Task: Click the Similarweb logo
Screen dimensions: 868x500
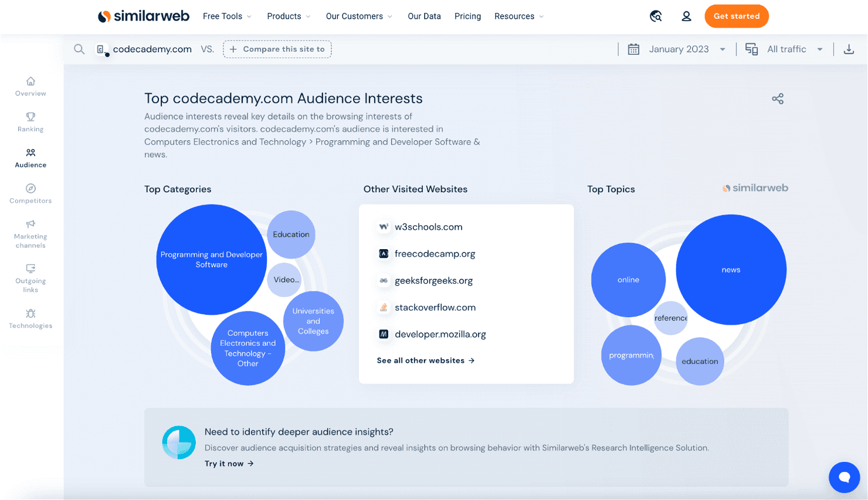Action: tap(144, 16)
